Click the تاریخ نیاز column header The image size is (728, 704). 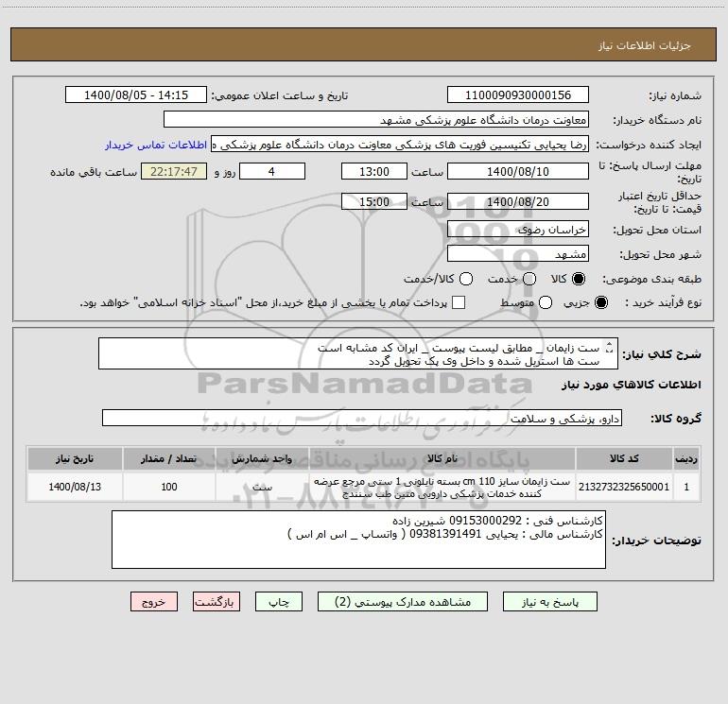click(x=75, y=458)
